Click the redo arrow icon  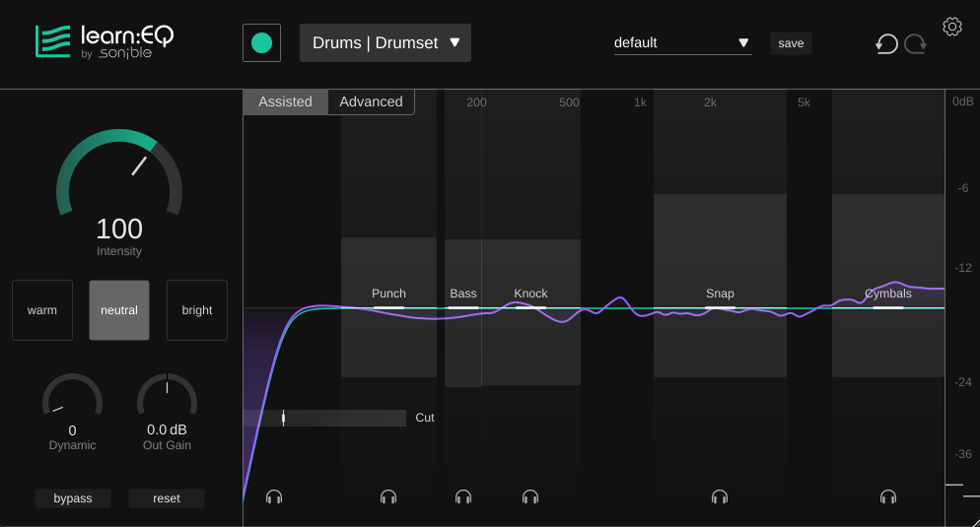tap(916, 43)
